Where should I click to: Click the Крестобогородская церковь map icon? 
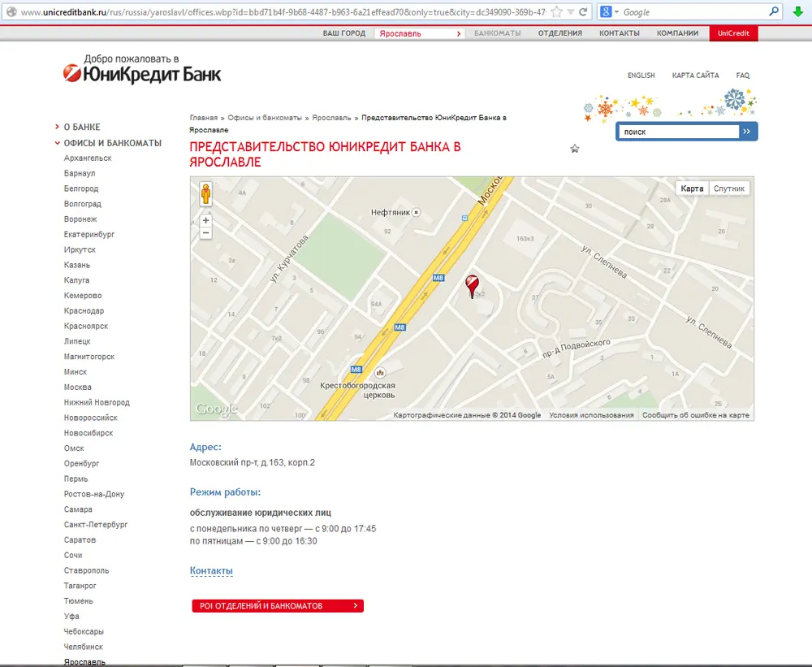pos(380,372)
